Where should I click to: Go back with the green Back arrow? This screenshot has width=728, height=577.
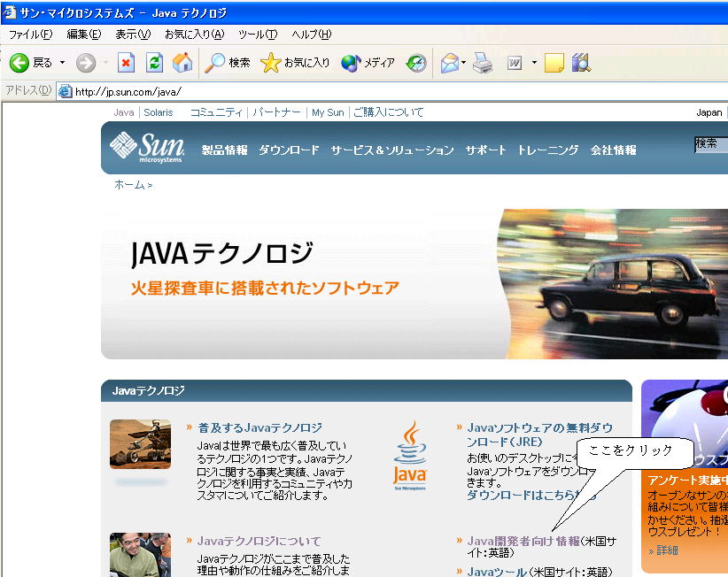click(19, 63)
